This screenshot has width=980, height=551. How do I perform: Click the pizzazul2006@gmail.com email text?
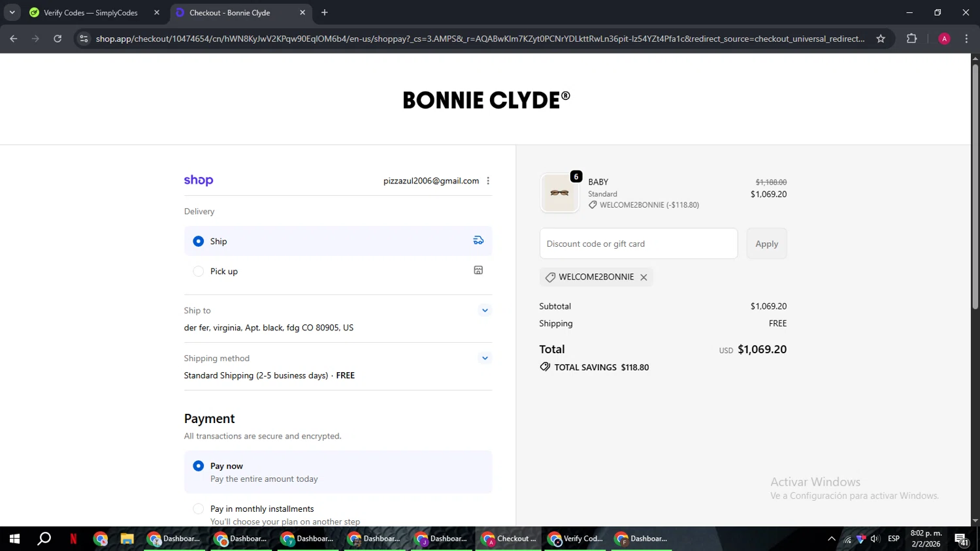(x=431, y=181)
